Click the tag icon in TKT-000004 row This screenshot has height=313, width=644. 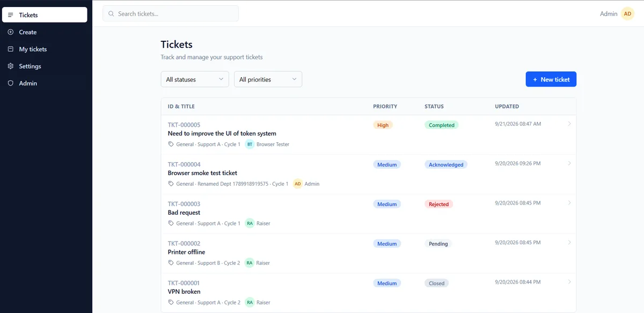171,184
